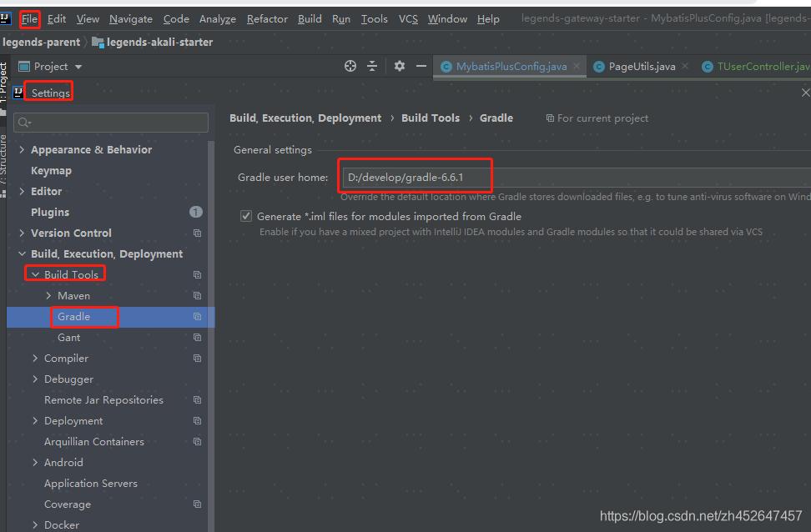Click the update badge next to Plugins

[x=196, y=213]
